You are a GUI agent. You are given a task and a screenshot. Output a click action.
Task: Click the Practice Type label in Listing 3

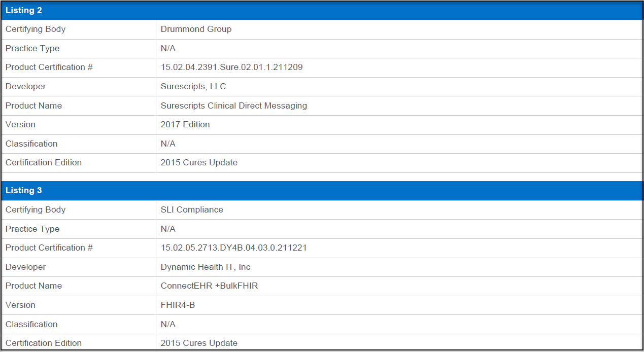[32, 229]
